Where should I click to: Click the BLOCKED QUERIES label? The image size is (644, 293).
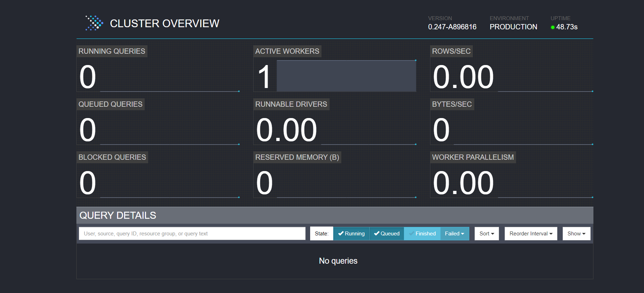click(x=112, y=157)
